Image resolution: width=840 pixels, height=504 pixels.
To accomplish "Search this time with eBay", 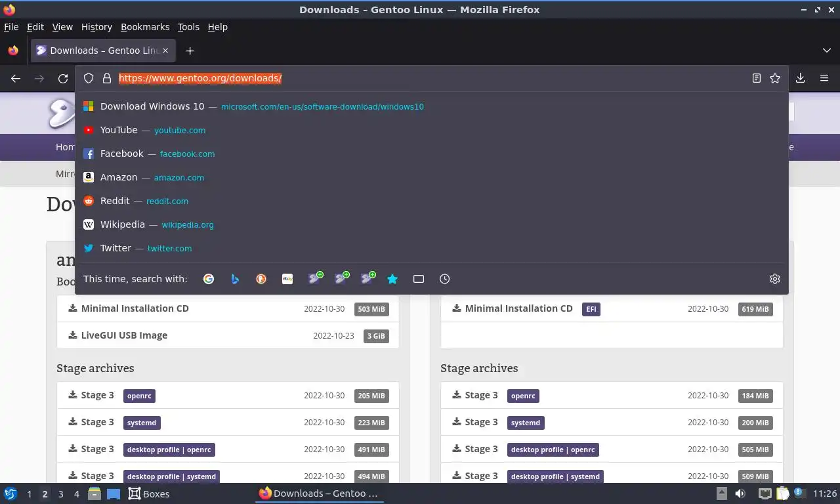I will tap(287, 279).
